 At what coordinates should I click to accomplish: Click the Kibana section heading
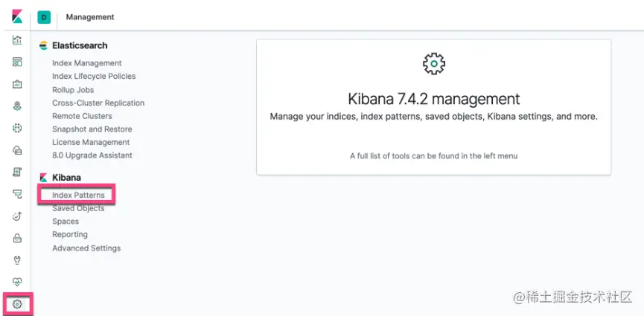pyautogui.click(x=66, y=178)
